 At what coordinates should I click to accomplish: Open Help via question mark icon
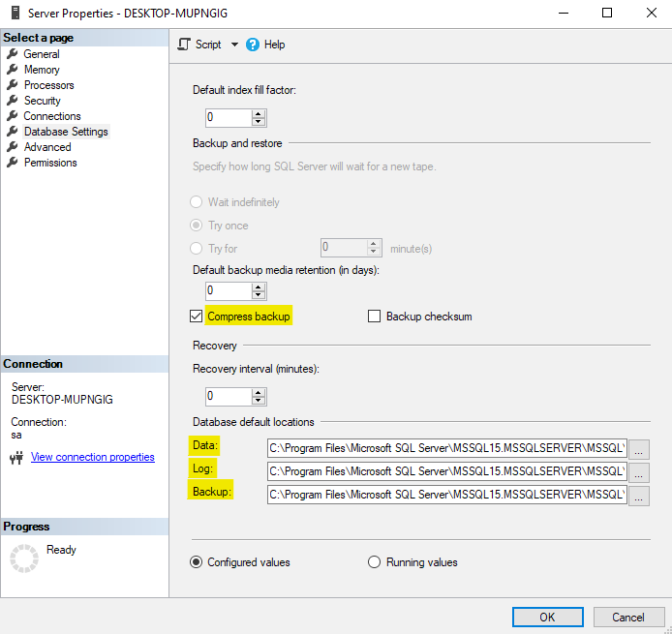click(x=253, y=45)
